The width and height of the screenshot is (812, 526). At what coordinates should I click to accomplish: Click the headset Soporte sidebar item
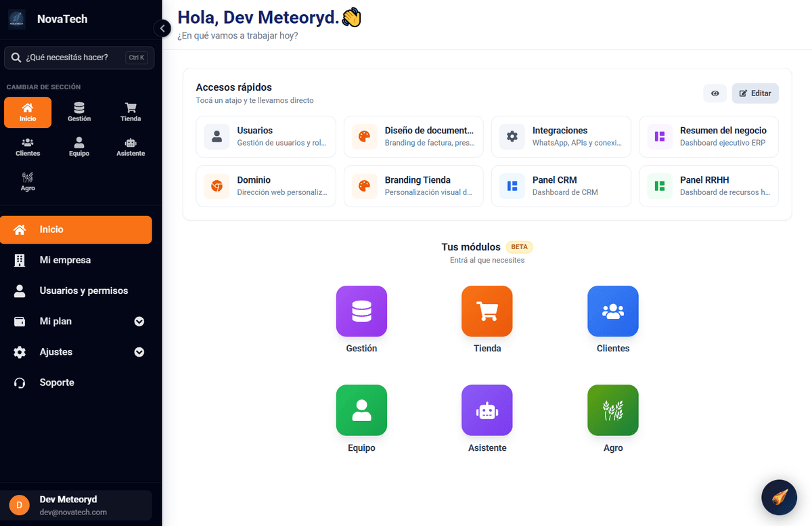coord(76,382)
